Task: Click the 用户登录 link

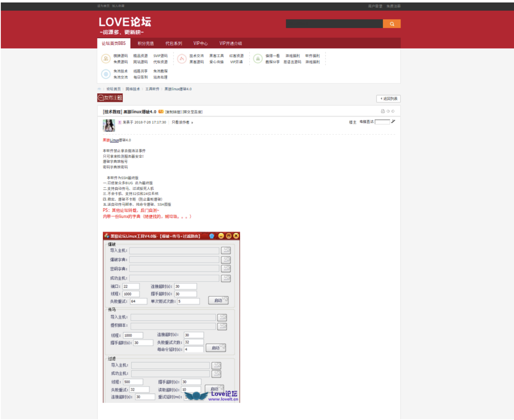Action: (375, 6)
